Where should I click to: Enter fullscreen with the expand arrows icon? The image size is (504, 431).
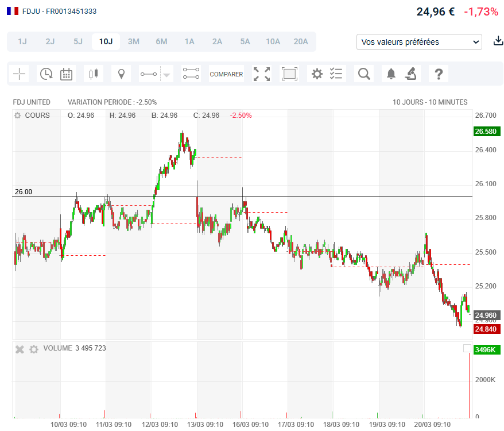(x=262, y=74)
